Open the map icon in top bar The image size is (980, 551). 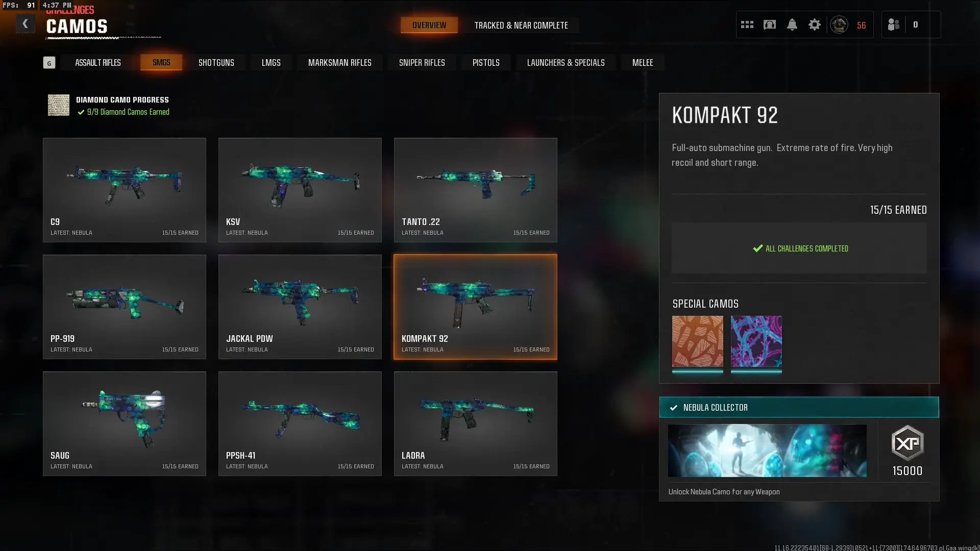[x=769, y=24]
